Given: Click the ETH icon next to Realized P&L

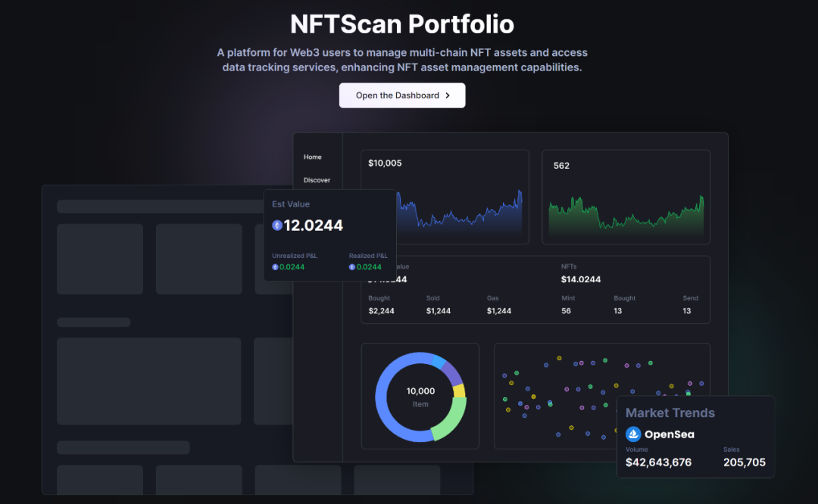Looking at the screenshot, I should pyautogui.click(x=351, y=267).
